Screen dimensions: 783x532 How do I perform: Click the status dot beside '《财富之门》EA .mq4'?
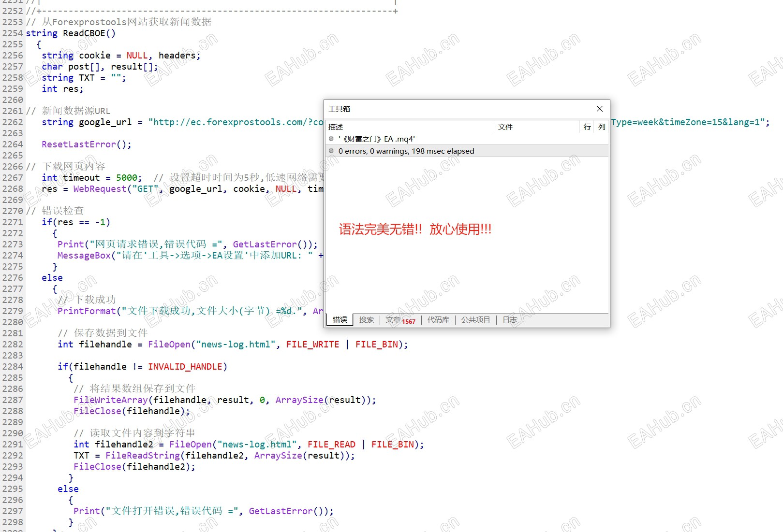tap(331, 139)
